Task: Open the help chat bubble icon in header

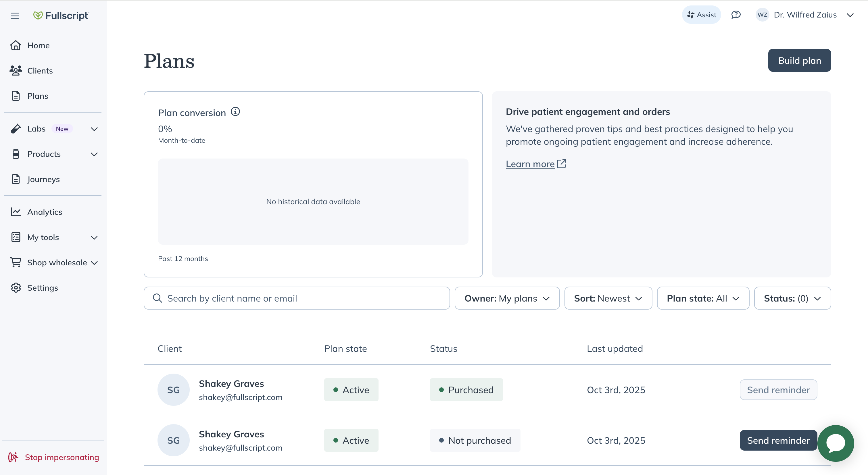Action: pyautogui.click(x=736, y=14)
